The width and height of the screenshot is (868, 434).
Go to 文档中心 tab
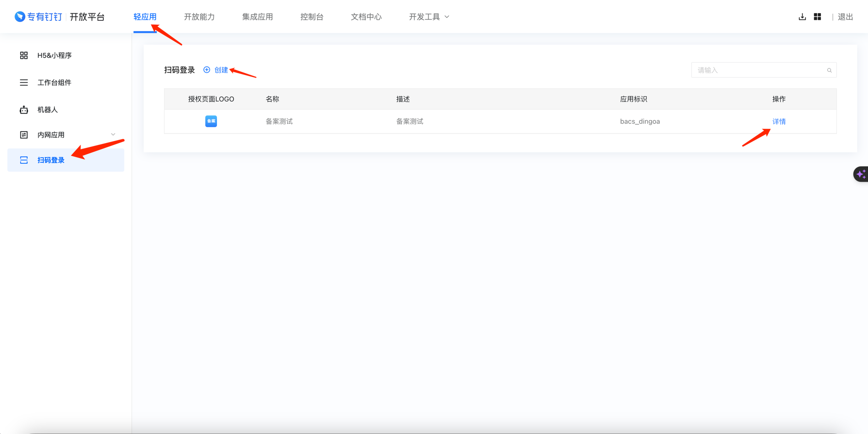[x=366, y=16]
